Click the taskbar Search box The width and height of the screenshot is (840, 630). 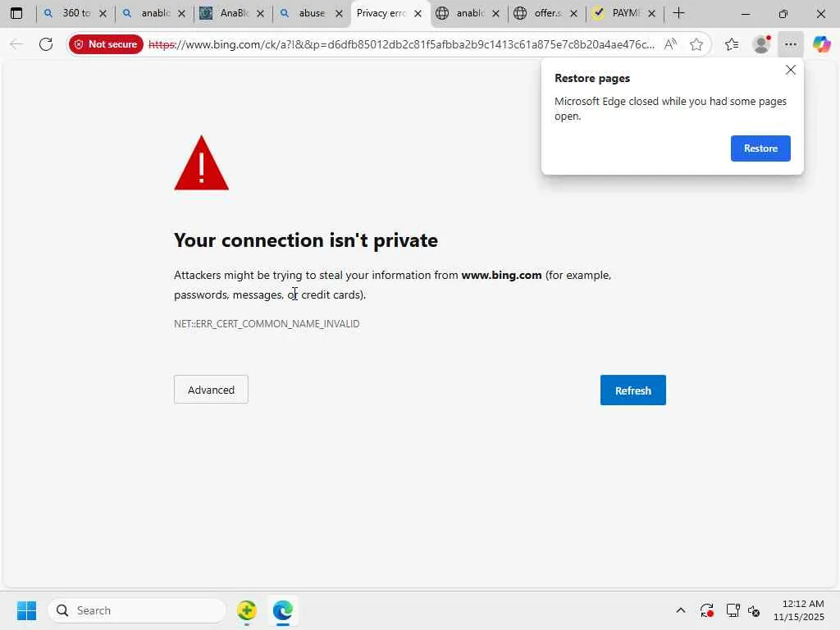[x=137, y=610]
